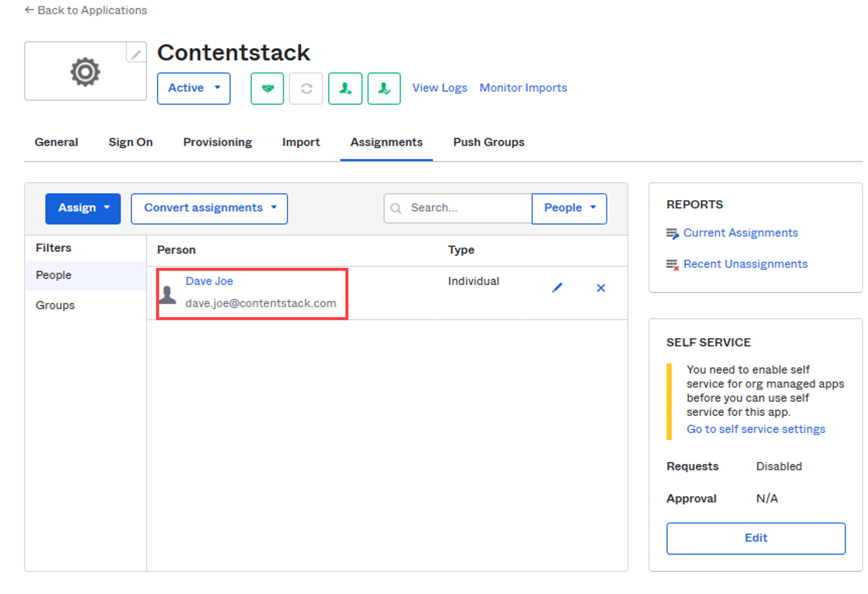
Task: Click the push users to app icon
Action: 345,89
